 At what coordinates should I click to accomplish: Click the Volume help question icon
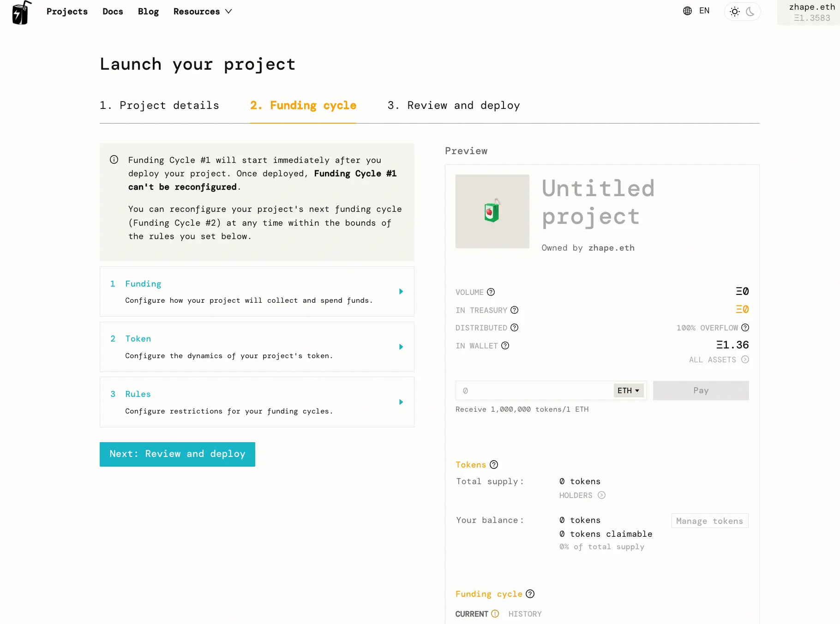pyautogui.click(x=491, y=292)
